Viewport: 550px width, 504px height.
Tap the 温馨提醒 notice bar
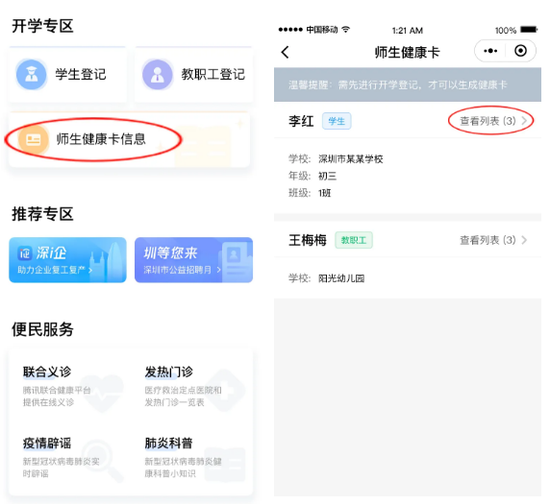407,85
